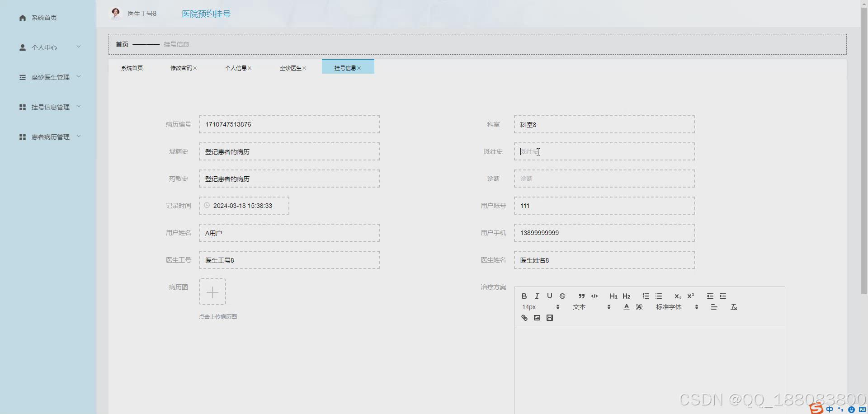
Task: Select the italic formatting icon
Action: [536, 296]
